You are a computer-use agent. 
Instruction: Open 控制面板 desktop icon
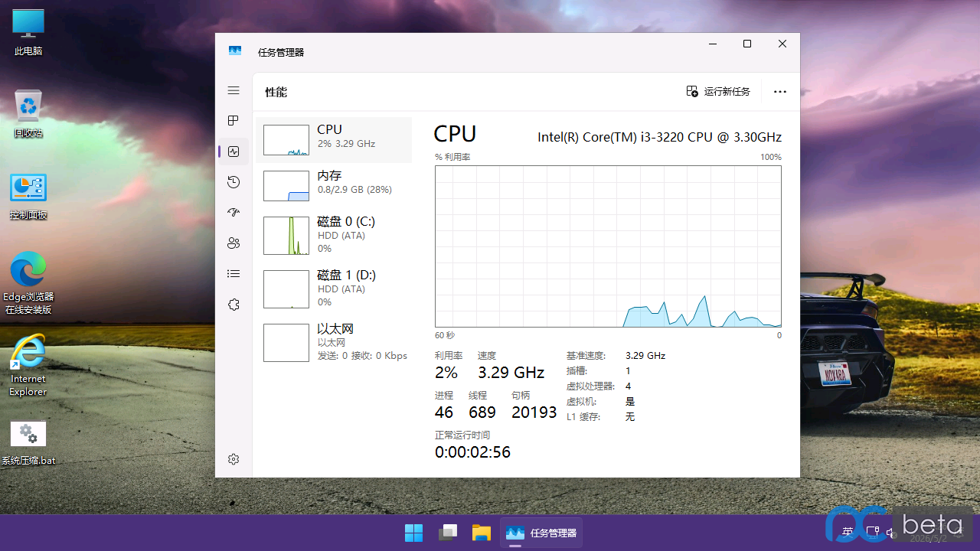pyautogui.click(x=28, y=196)
